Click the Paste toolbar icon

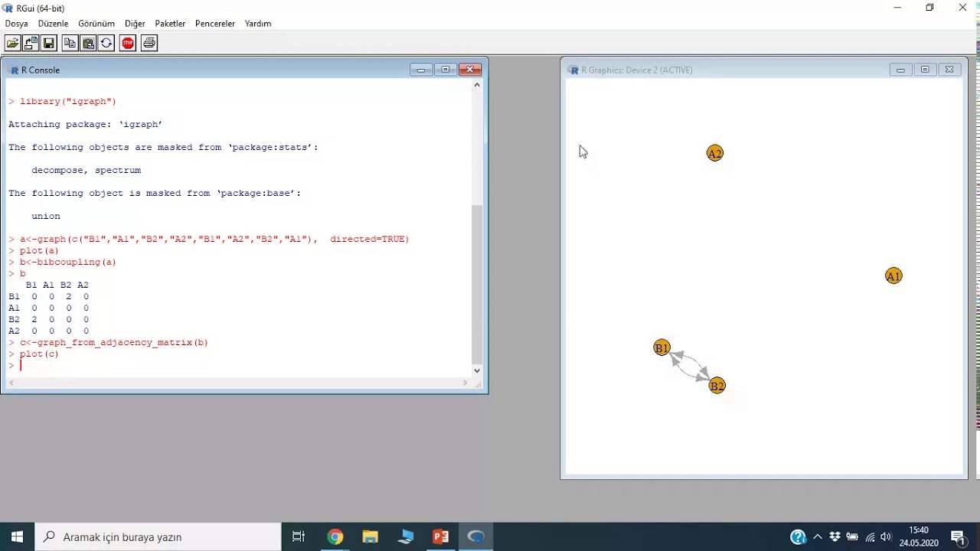click(x=88, y=44)
